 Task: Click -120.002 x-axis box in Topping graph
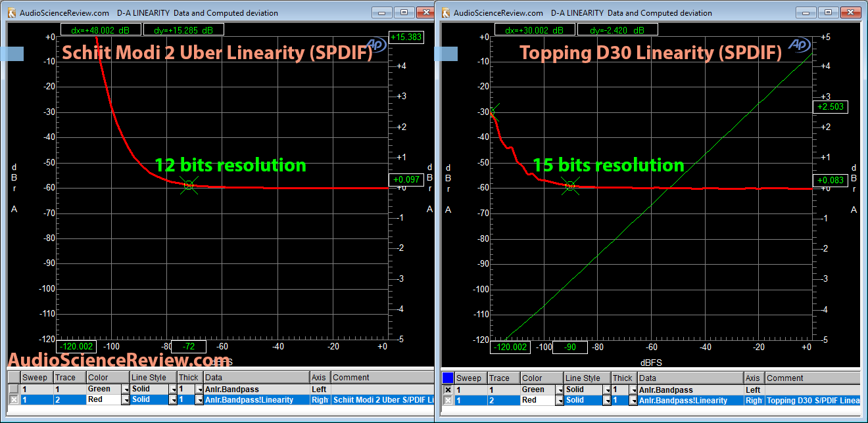tap(510, 347)
